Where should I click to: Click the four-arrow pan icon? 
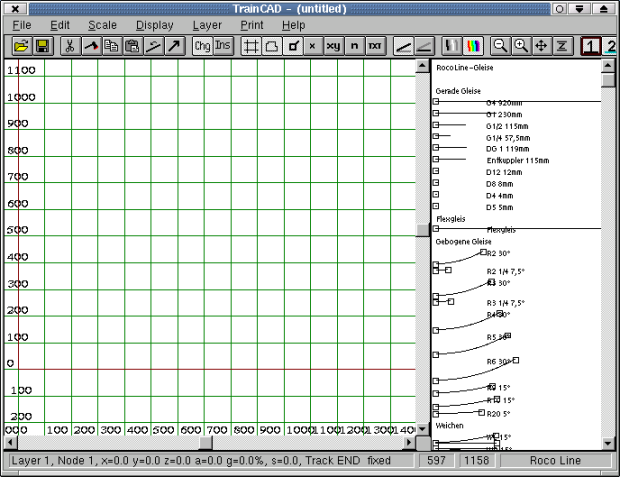coord(541,46)
